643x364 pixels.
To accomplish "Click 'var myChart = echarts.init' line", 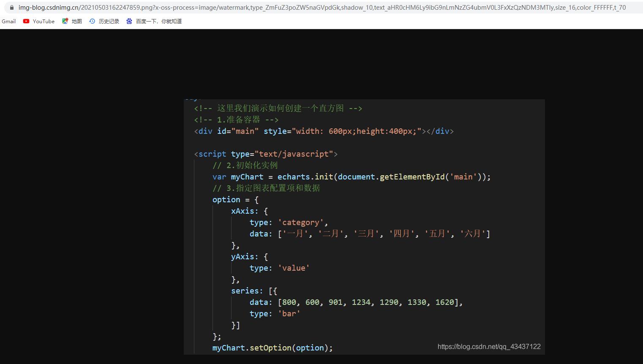I will click(x=351, y=177).
